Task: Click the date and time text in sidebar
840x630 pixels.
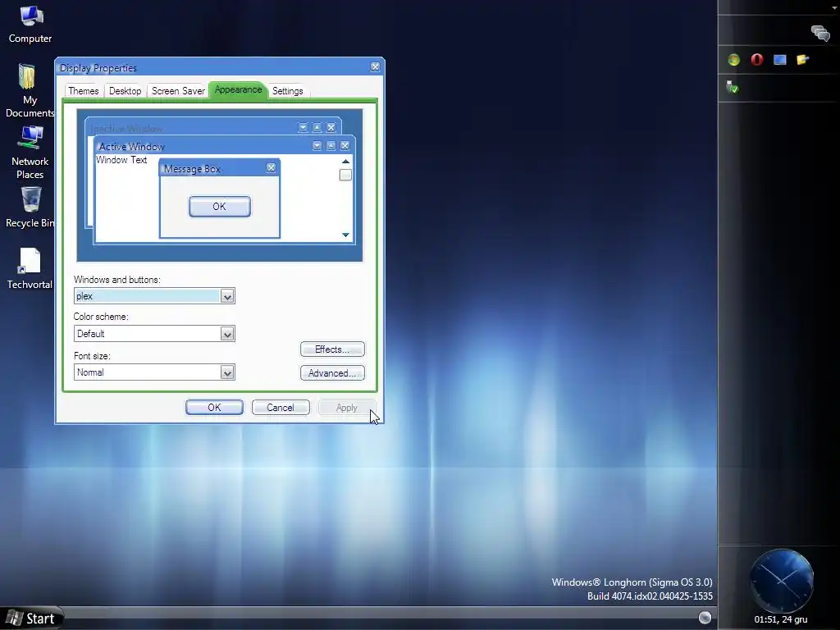Action: click(781, 619)
